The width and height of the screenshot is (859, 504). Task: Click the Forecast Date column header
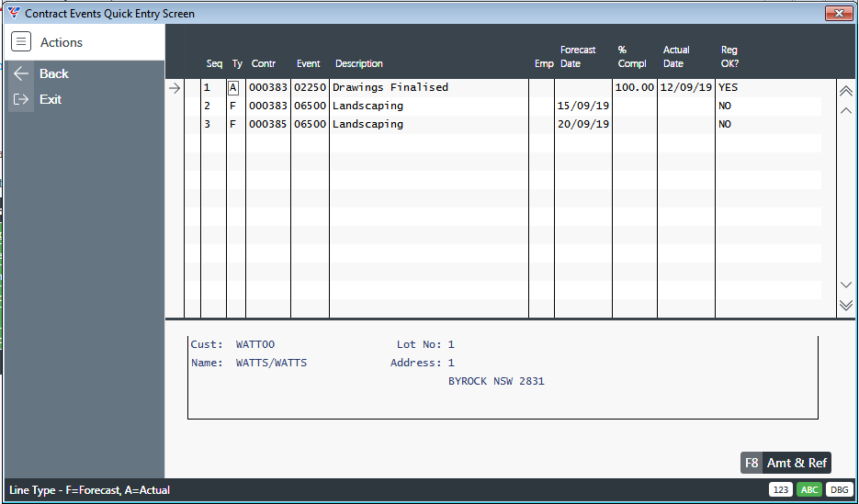point(578,56)
